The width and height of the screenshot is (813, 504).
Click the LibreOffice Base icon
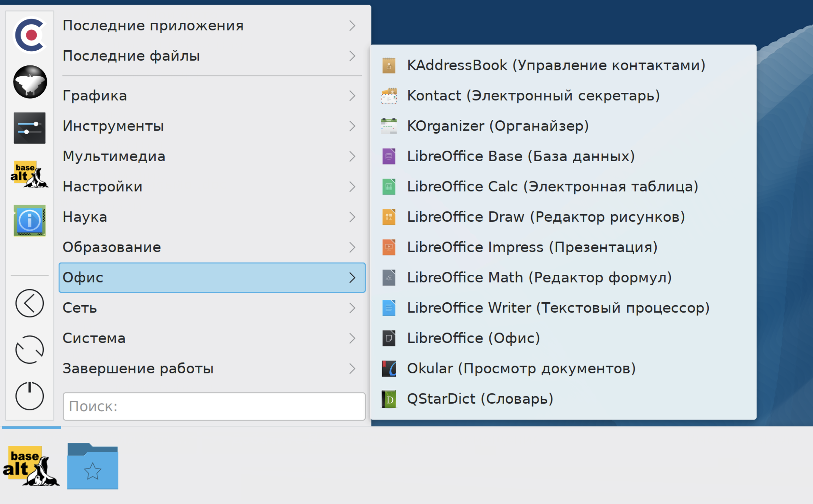pos(389,156)
